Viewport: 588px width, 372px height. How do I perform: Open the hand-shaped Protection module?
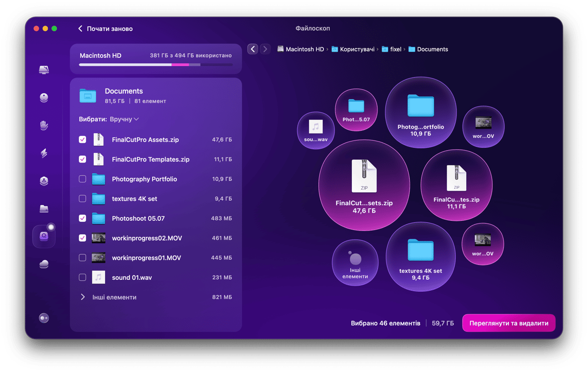click(44, 125)
